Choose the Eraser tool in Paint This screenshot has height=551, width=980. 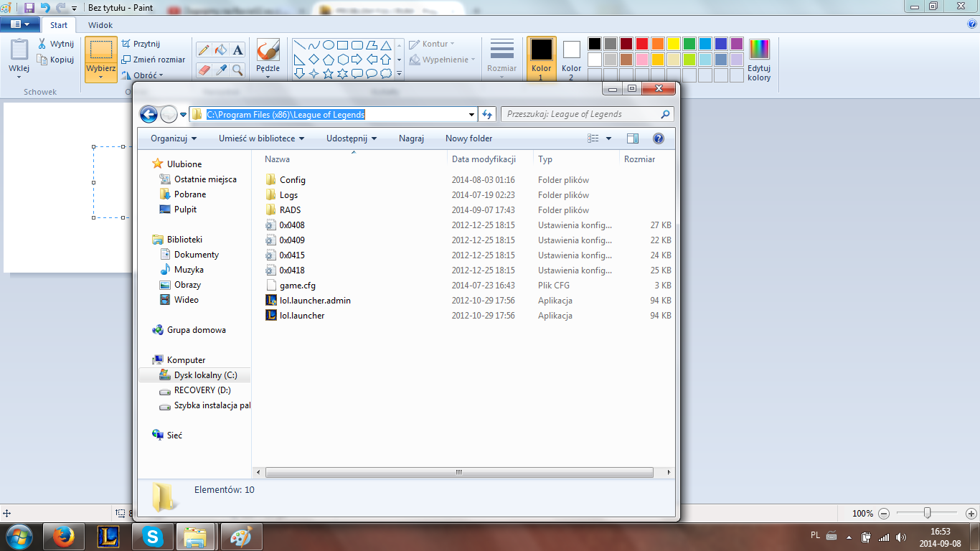204,70
